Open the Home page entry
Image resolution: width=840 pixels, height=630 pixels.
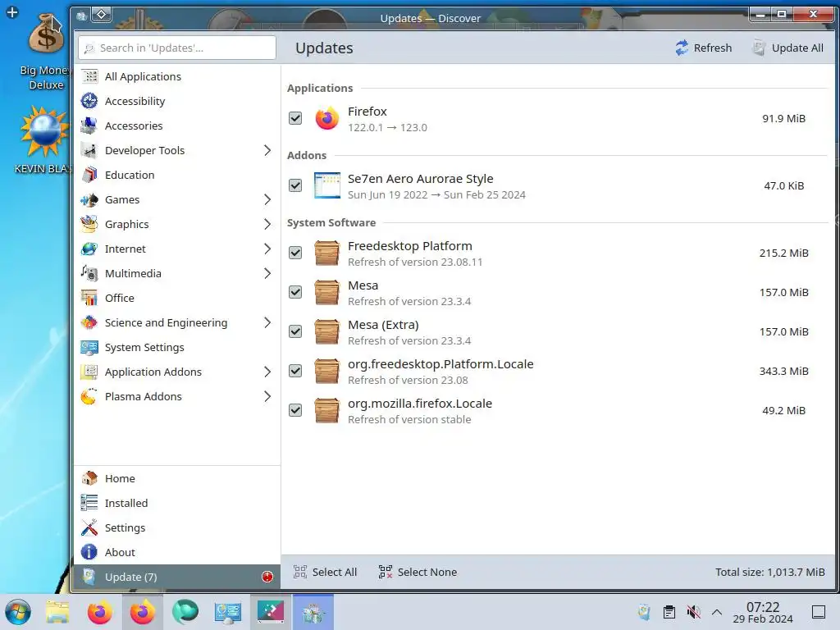pyautogui.click(x=177, y=478)
